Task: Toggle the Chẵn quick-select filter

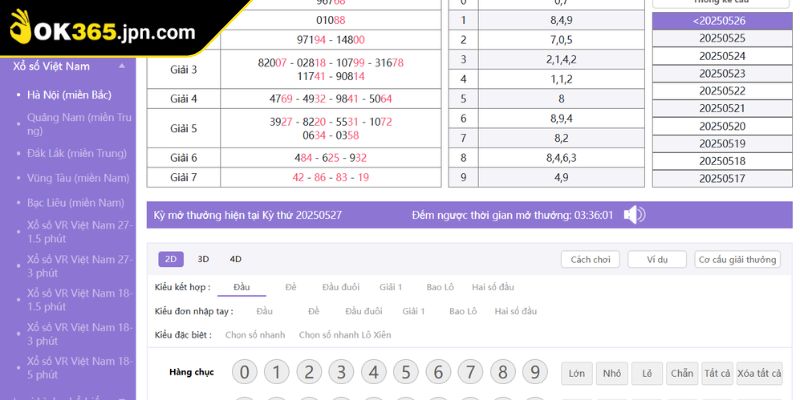Action: click(682, 374)
